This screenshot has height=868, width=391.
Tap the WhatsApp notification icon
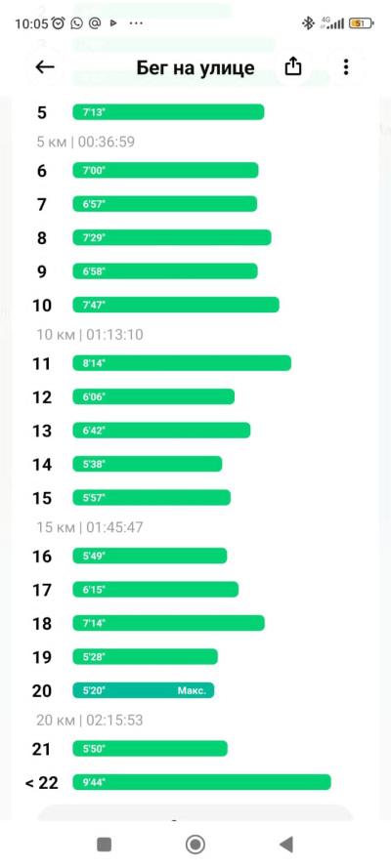77,23
